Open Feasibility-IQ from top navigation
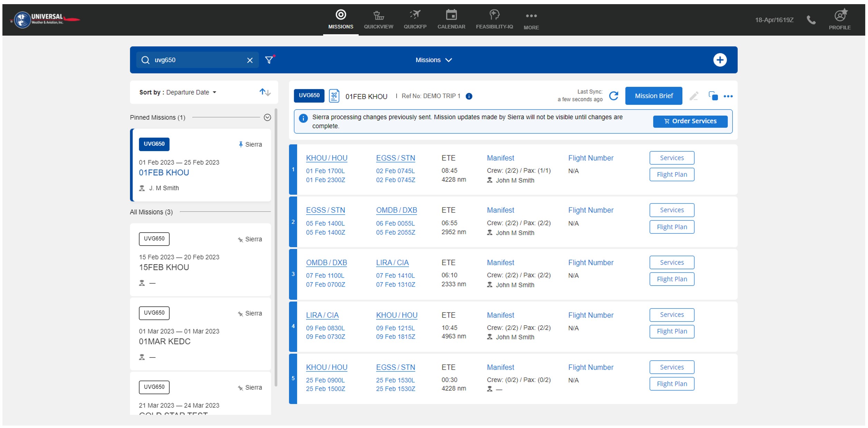 tap(494, 19)
